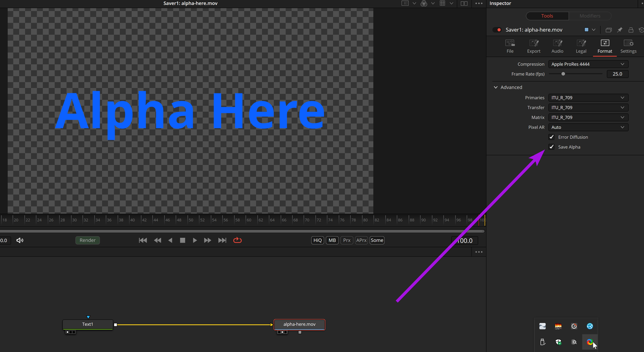This screenshot has height=352, width=644.
Task: Toggle the APrx auto proxy button
Action: (x=361, y=240)
